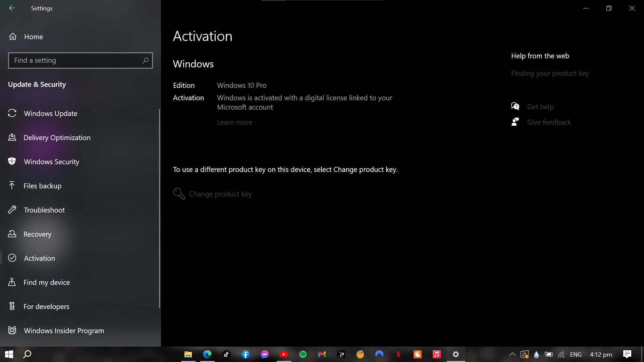Viewport: 644px width, 362px height.
Task: Open the orange swirl app icon in the taskbar
Action: coord(418,354)
